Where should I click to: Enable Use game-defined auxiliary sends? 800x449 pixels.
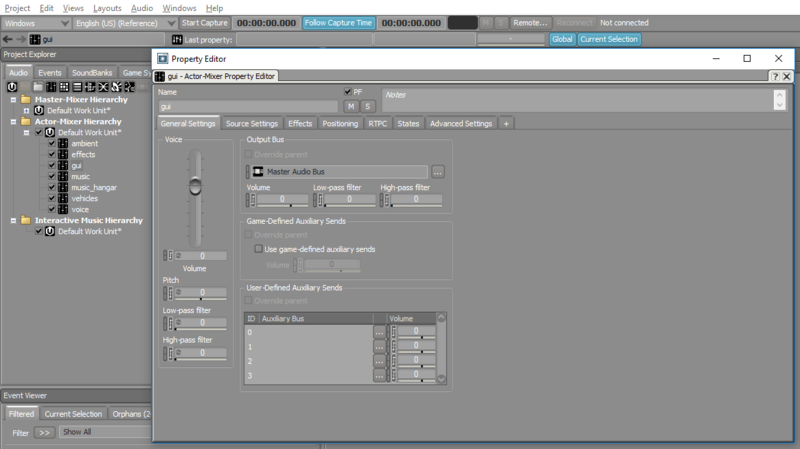[258, 249]
